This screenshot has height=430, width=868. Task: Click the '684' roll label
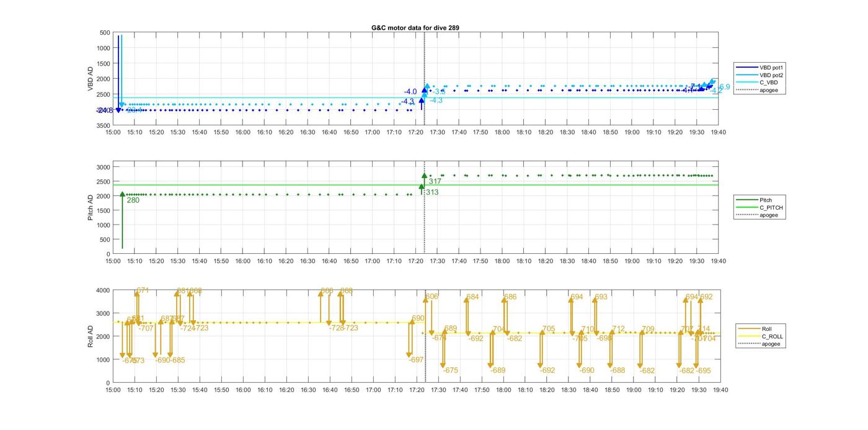click(472, 297)
